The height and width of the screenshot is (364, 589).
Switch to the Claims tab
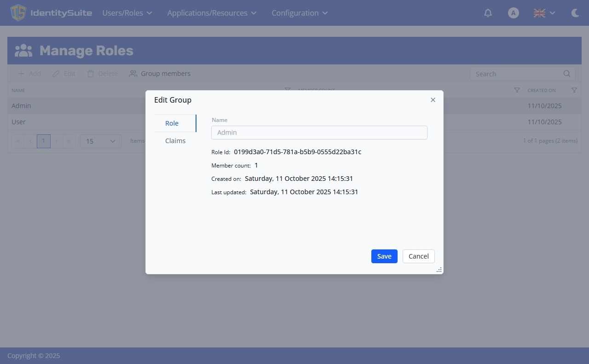pos(175,141)
